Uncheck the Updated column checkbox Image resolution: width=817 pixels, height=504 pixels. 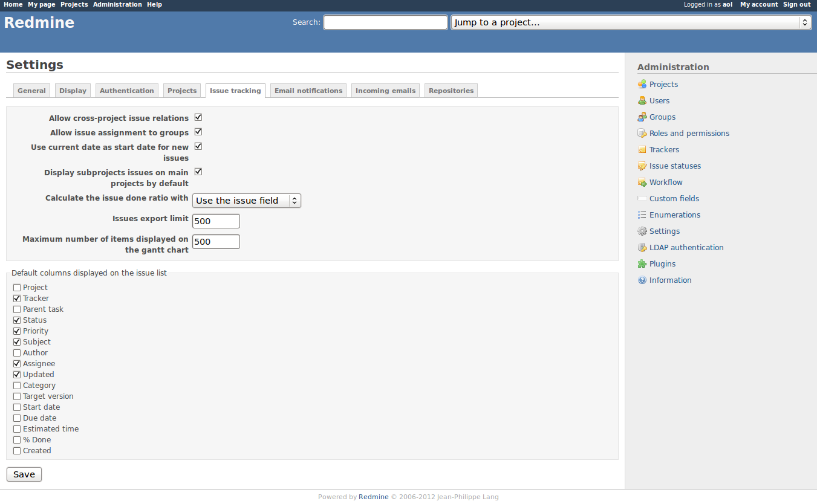pyautogui.click(x=17, y=375)
